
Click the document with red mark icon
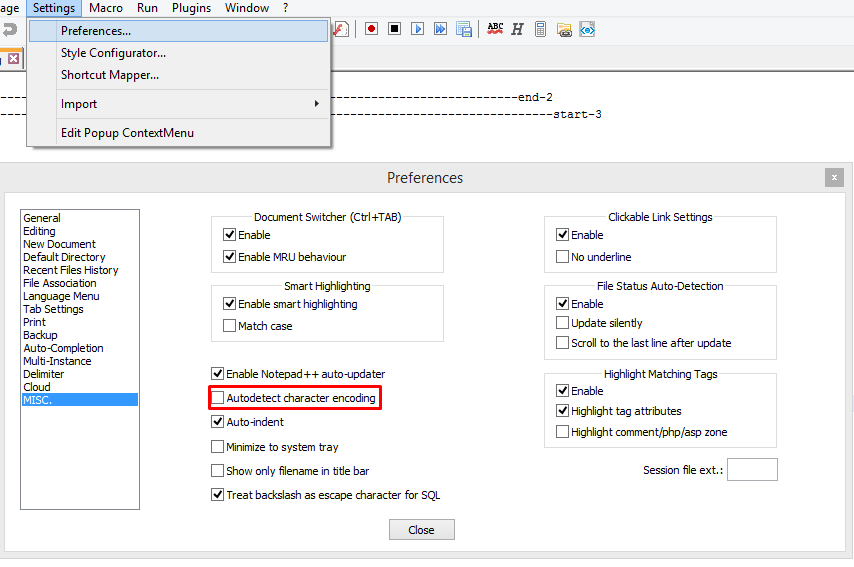coord(341,29)
